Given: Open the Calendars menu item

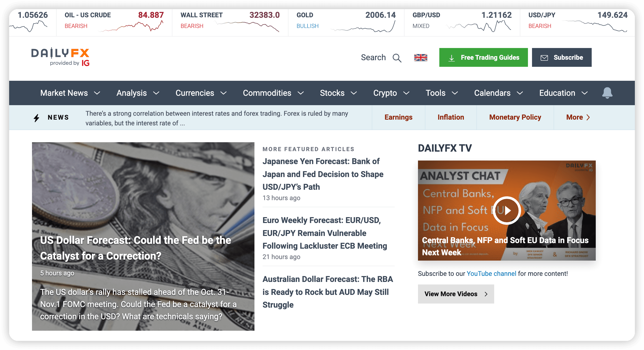Looking at the screenshot, I should [492, 93].
